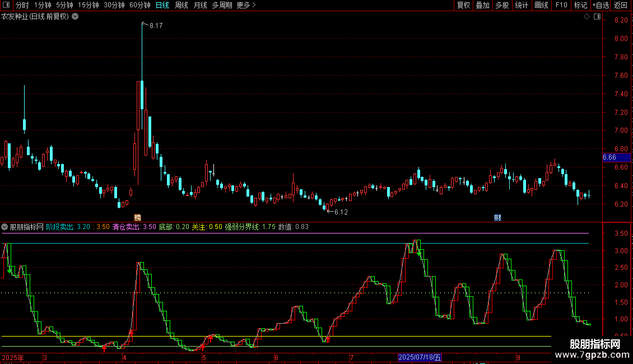Click the 6.66 current price tag
The image size is (633, 364).
616,157
